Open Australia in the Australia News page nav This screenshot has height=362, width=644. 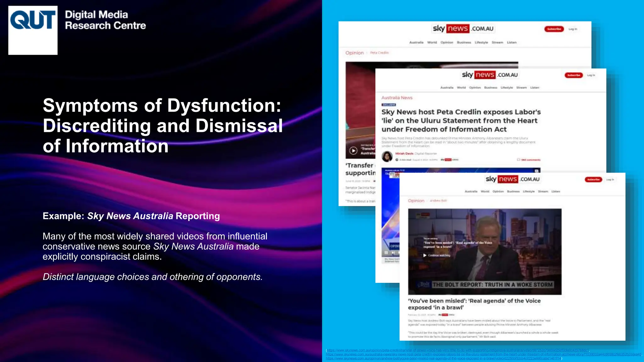click(x=447, y=88)
